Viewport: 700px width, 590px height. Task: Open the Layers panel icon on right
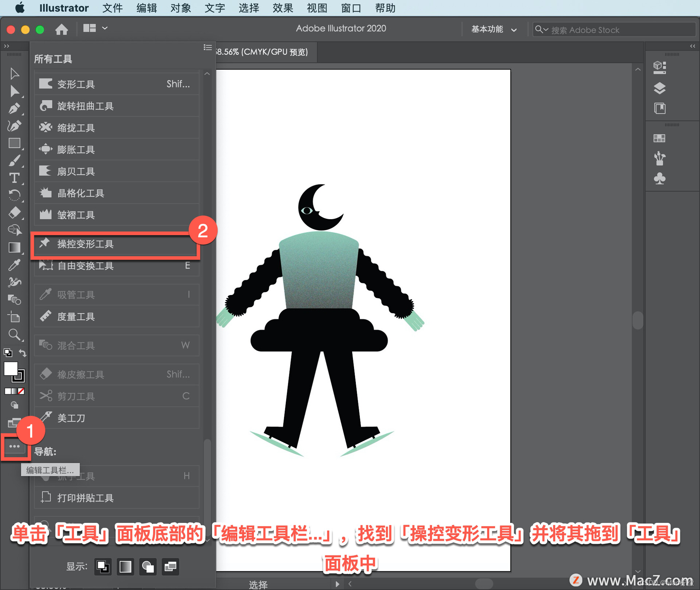click(659, 88)
